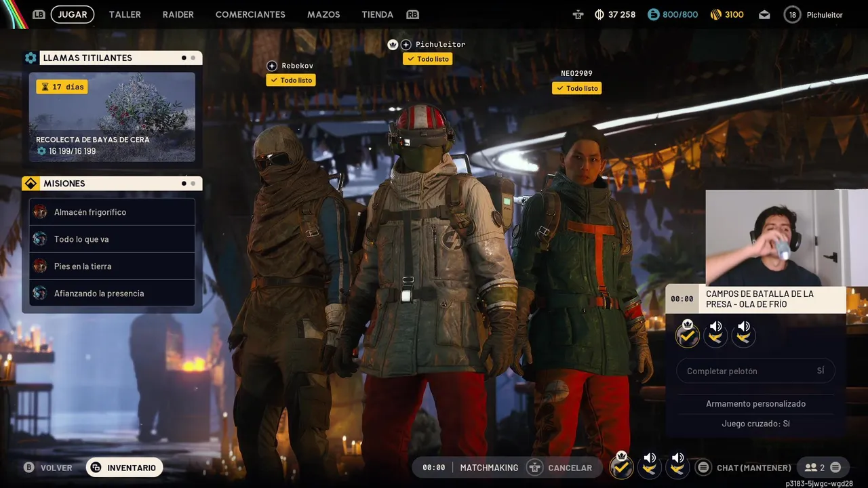Toggle Juego cruzado setting

tap(756, 424)
